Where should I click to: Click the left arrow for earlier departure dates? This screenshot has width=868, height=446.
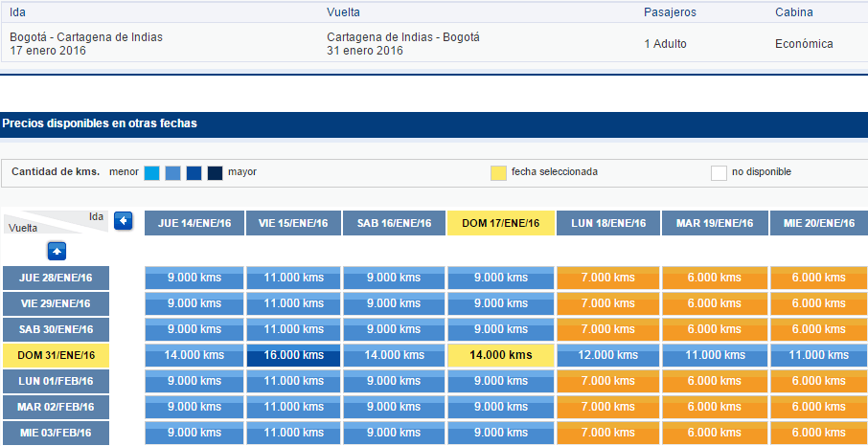tap(124, 221)
